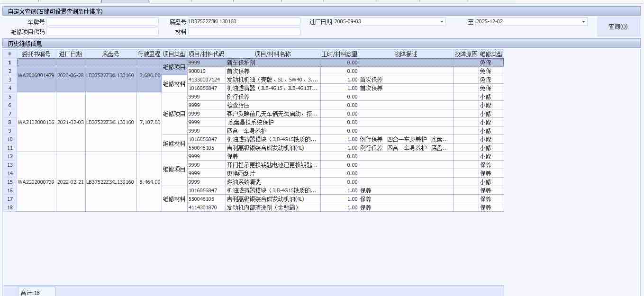Open the 进厂日期 start date dropdown arrow
Viewport: 644px width, 296px height.
(442, 22)
